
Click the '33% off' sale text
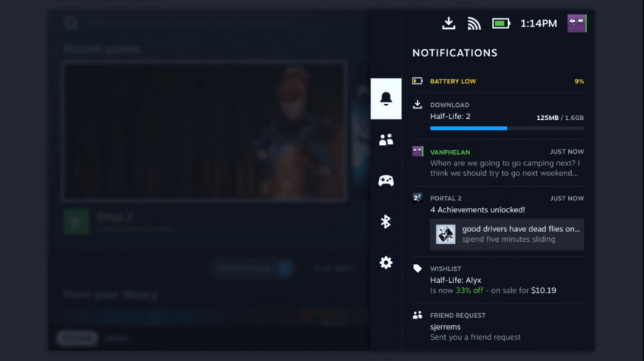tap(469, 290)
